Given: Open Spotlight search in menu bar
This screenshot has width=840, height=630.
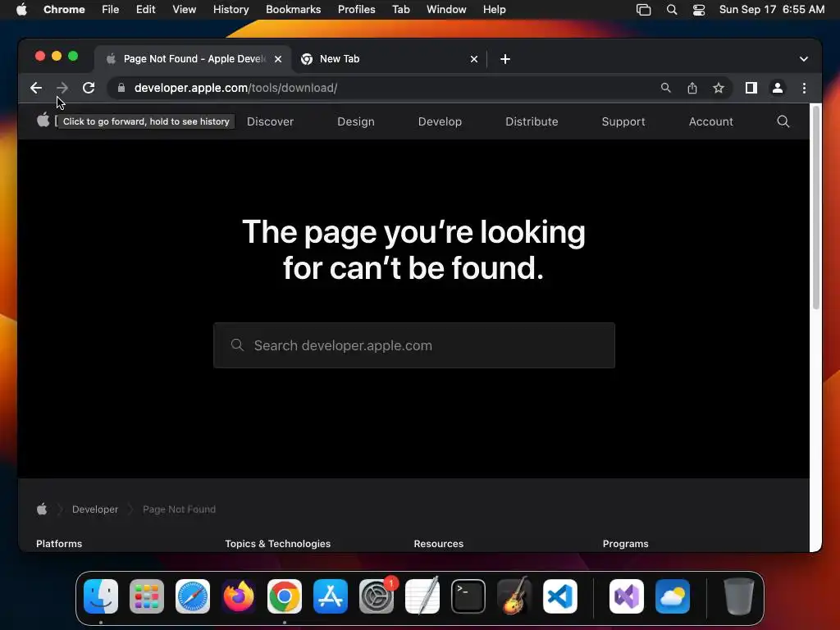Looking at the screenshot, I should click(671, 10).
